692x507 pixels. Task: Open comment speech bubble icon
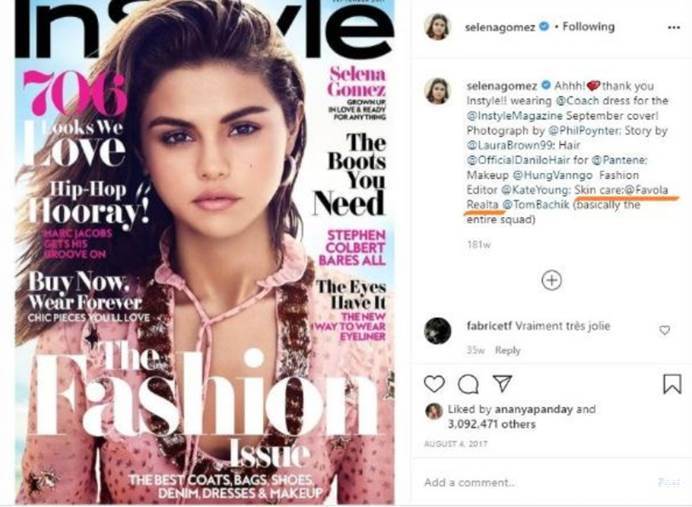468,384
